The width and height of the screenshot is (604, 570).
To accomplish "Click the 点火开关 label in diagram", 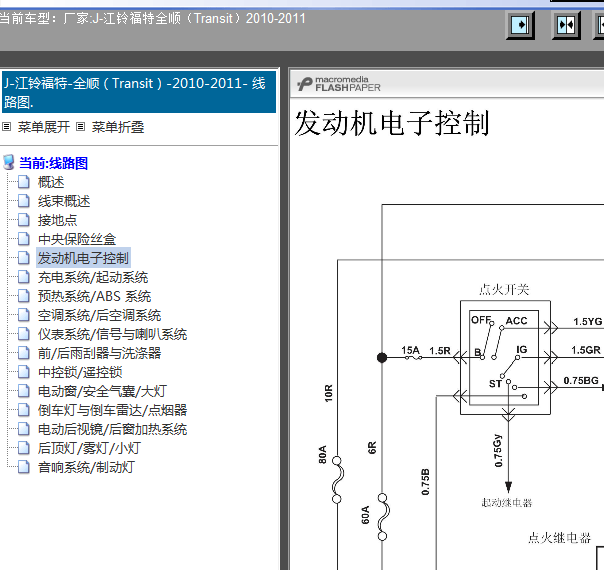I will pyautogui.click(x=504, y=290).
